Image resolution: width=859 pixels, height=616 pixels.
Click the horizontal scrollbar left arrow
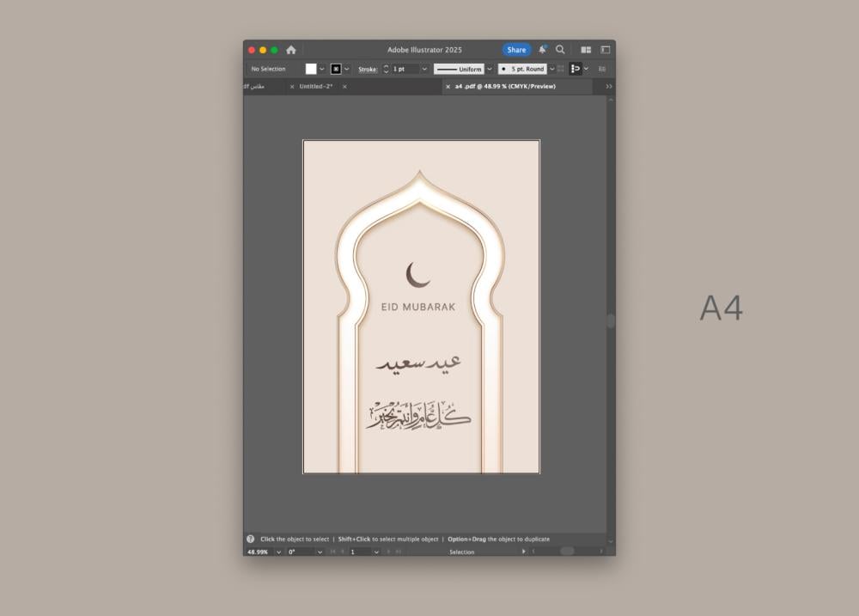click(533, 552)
